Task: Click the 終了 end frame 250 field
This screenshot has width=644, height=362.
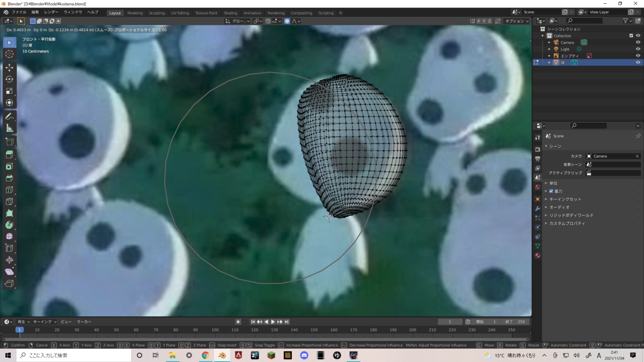Action: coord(516,322)
